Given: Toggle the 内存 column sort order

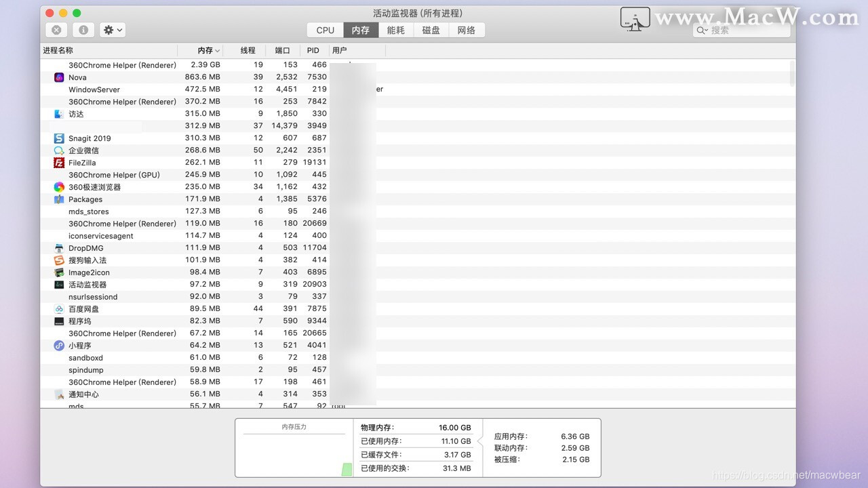Looking at the screenshot, I should [201, 50].
